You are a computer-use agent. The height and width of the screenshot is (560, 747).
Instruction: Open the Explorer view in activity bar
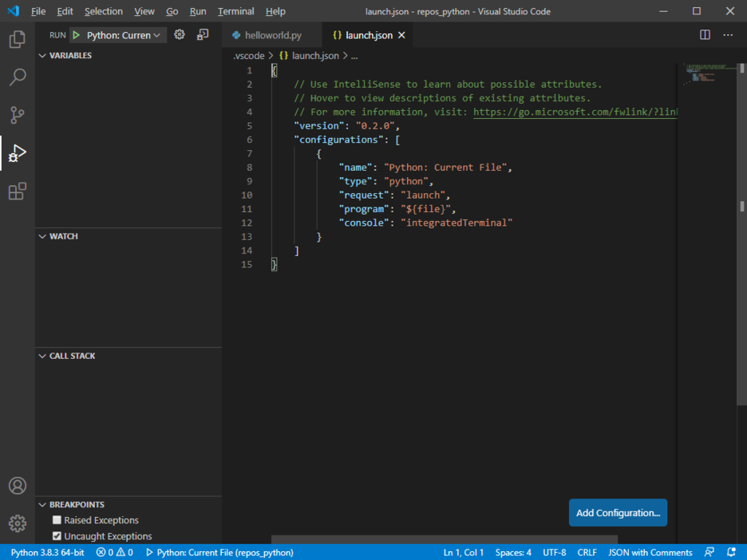click(17, 39)
